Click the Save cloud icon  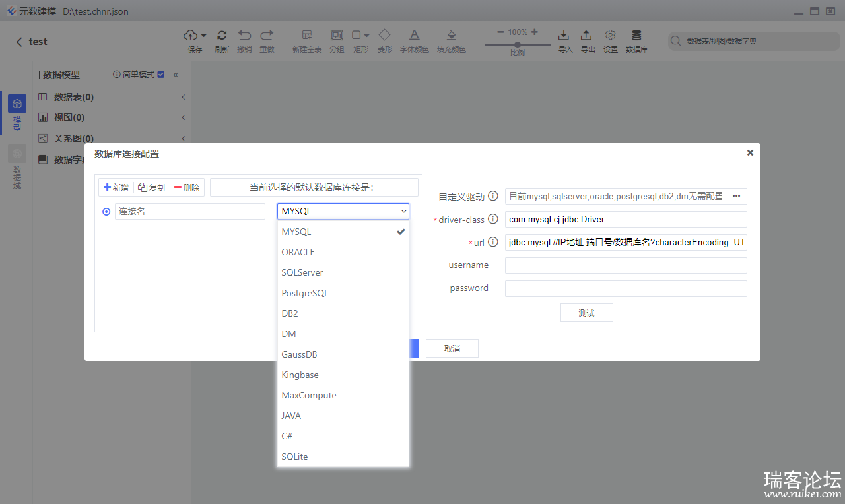click(191, 35)
